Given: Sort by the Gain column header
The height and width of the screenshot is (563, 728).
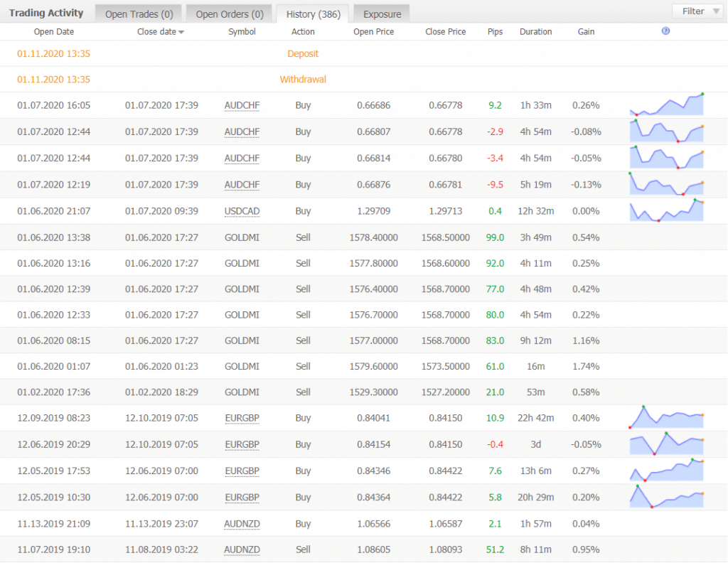Looking at the screenshot, I should click(586, 32).
